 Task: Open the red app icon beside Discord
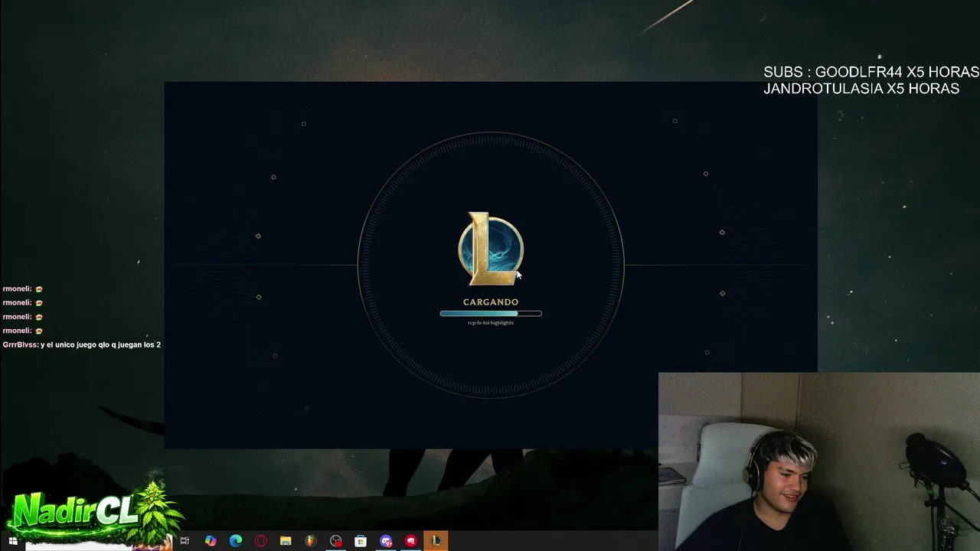coord(411,541)
